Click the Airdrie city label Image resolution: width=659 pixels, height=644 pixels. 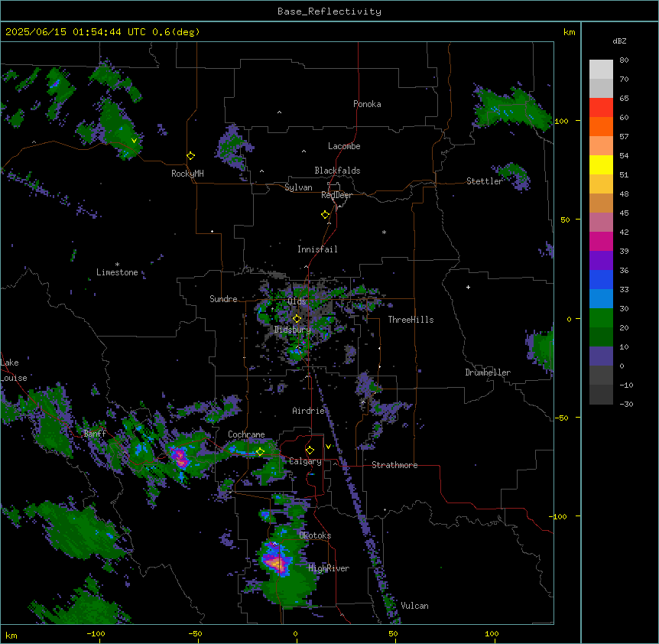tap(309, 411)
